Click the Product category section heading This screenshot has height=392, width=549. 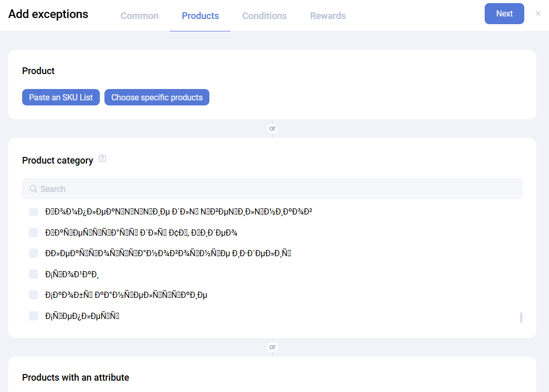pyautogui.click(x=58, y=161)
